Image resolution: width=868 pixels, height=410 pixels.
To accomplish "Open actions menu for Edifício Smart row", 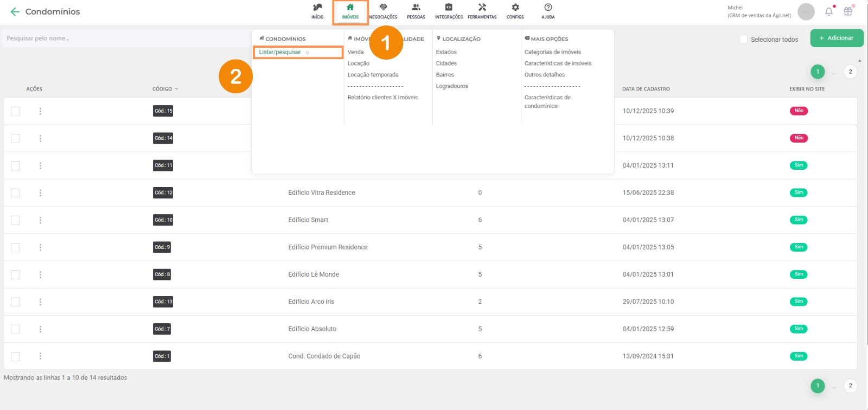I will [40, 220].
